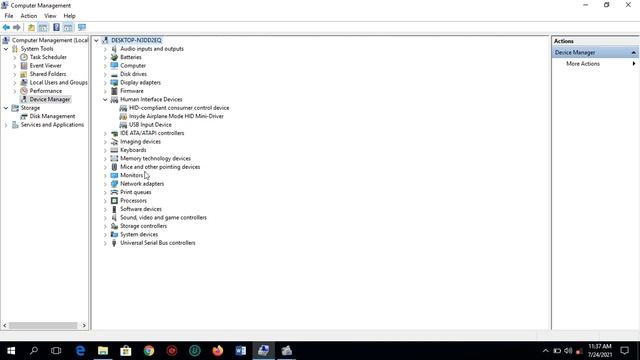Open Microsoft Word from taskbar
The image size is (640, 360).
click(240, 351)
